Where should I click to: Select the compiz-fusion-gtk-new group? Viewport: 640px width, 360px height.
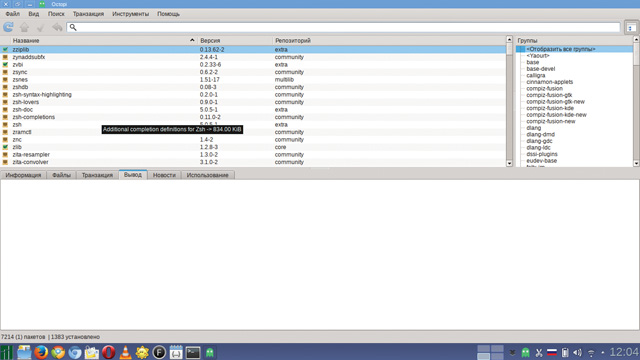[x=555, y=102]
